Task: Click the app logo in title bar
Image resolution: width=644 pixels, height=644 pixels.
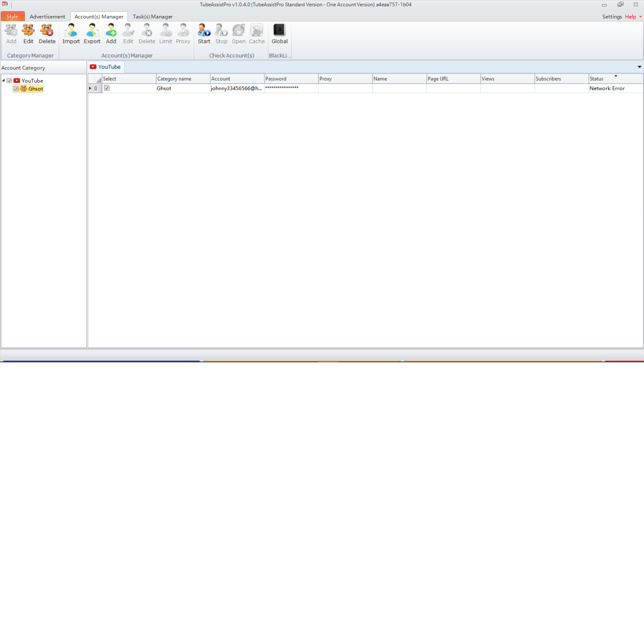Action: (x=5, y=4)
